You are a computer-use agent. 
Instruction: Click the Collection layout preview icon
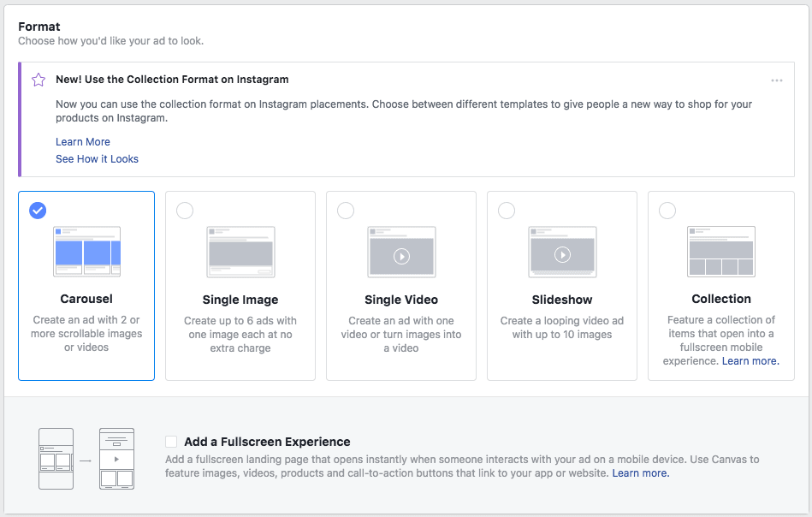coord(720,252)
